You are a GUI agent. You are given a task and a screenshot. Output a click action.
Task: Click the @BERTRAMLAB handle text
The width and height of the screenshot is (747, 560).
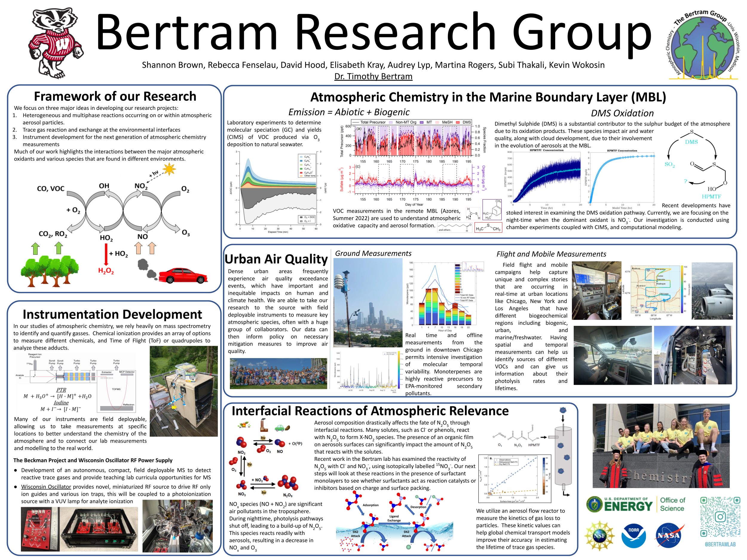coord(720,544)
